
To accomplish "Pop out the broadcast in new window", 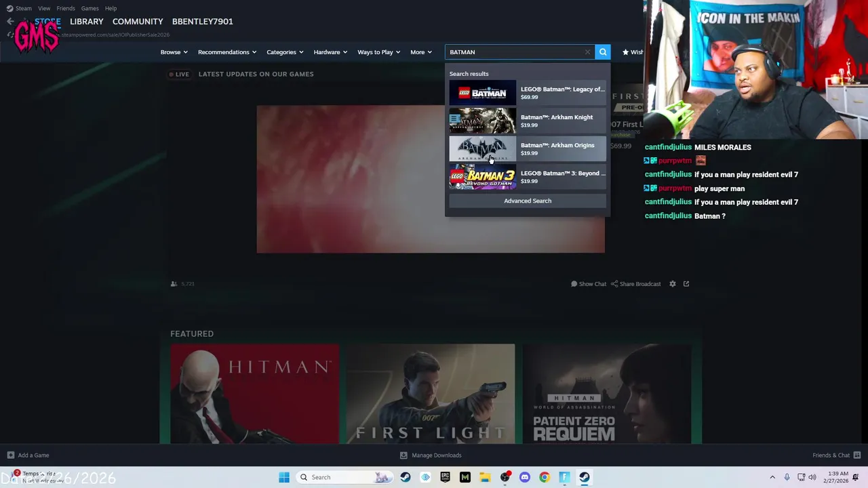I will (686, 284).
